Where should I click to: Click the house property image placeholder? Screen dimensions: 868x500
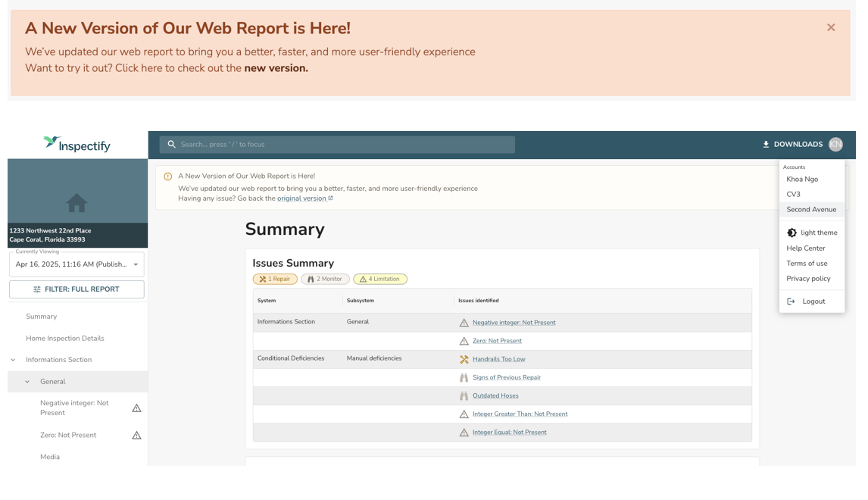coord(76,202)
